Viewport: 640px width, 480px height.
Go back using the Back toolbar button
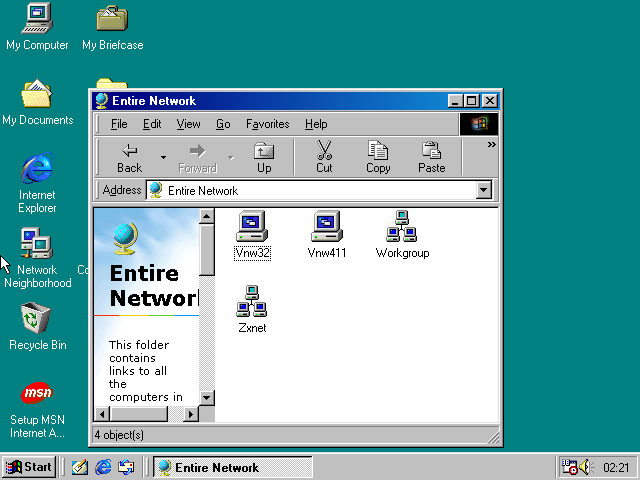[129, 158]
